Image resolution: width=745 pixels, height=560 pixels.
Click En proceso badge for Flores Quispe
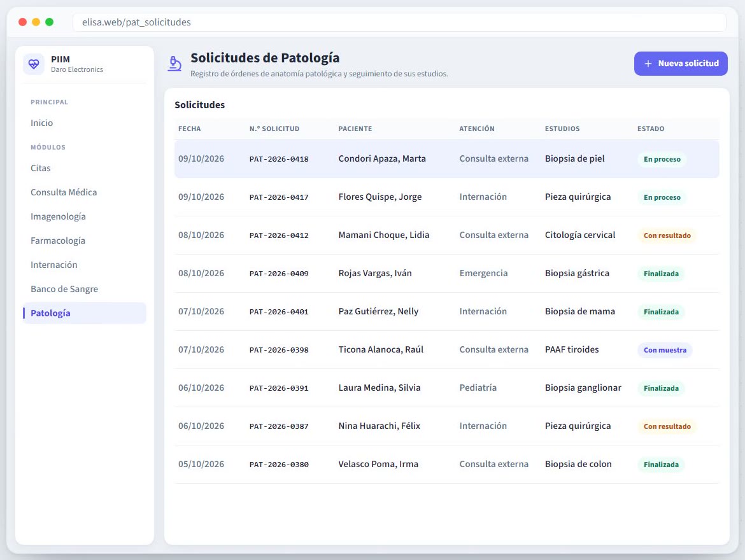[x=662, y=197]
